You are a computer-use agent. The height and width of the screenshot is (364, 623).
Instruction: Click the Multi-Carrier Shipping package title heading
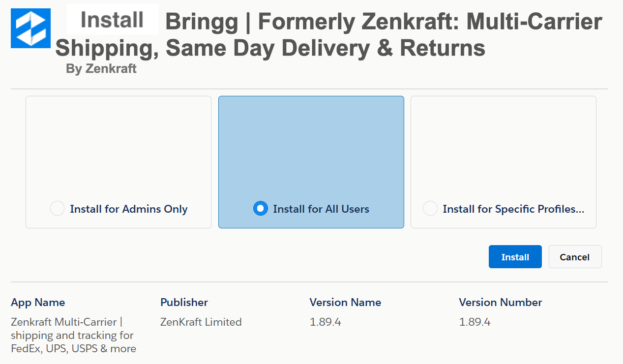[x=328, y=35]
